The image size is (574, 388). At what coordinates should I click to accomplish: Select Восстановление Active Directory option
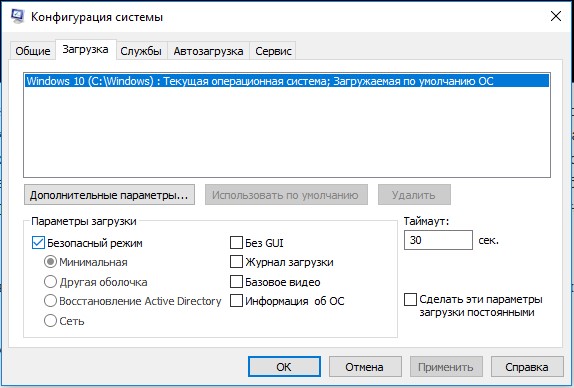coord(50,301)
